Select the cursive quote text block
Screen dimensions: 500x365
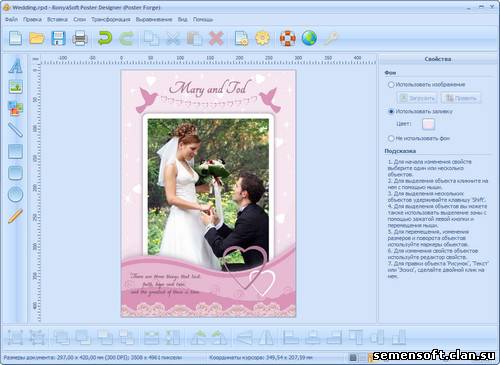coord(165,284)
